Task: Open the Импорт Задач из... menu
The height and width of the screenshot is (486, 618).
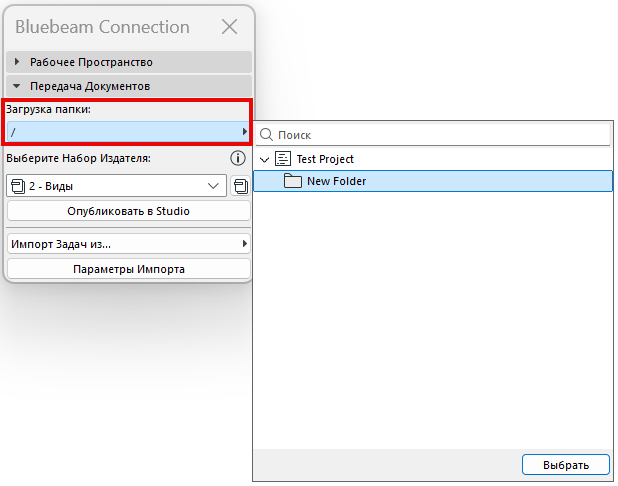Action: [x=127, y=244]
